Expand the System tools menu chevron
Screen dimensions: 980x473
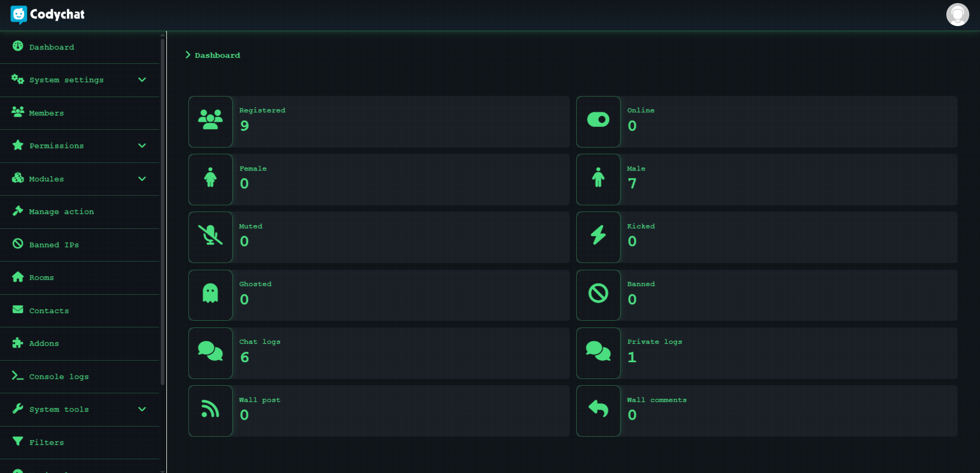tap(142, 409)
